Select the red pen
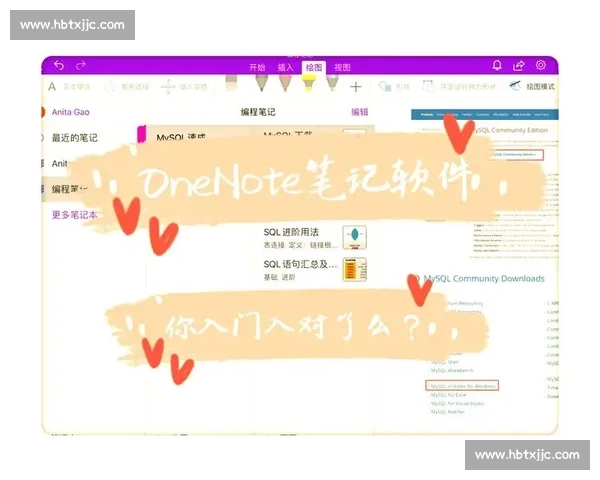 pyautogui.click(x=285, y=83)
